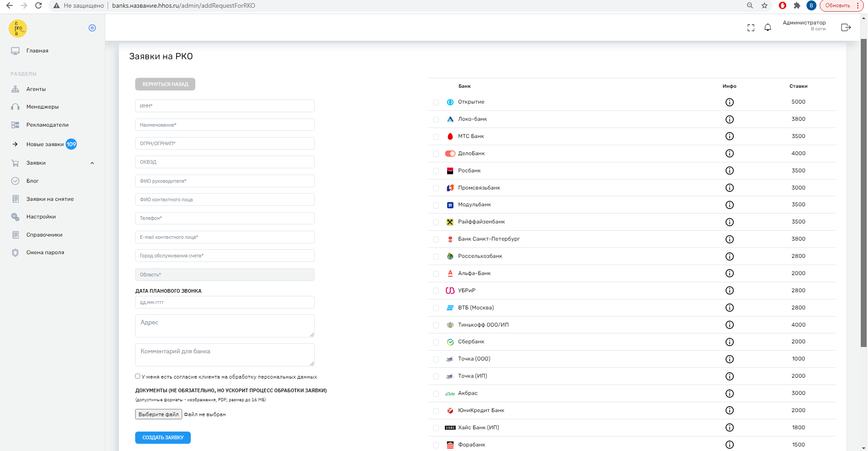Image resolution: width=868 pixels, height=451 pixels.
Task: Show info for УБРиР
Action: (x=729, y=290)
